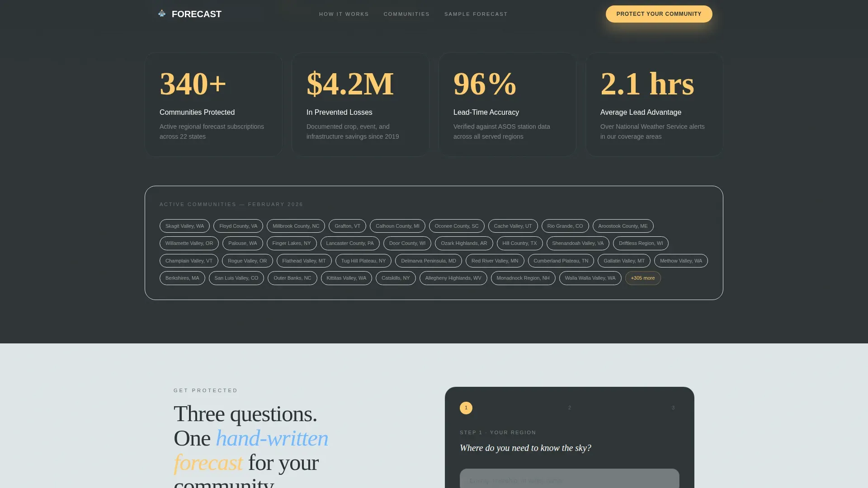Select the Monadnock Region, NH chip
Viewport: 868px width, 488px height.
(x=523, y=278)
